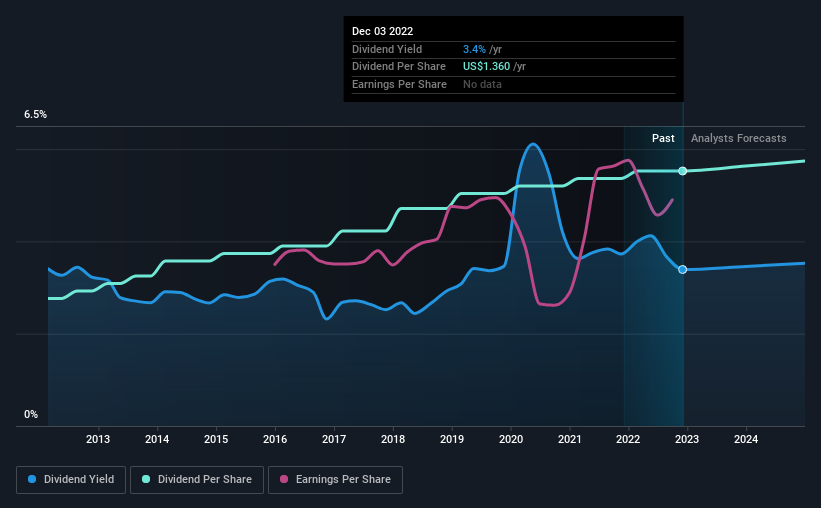Click the Analysts Forecasts section label
Viewport: 821px width, 508px height.
coord(738,138)
